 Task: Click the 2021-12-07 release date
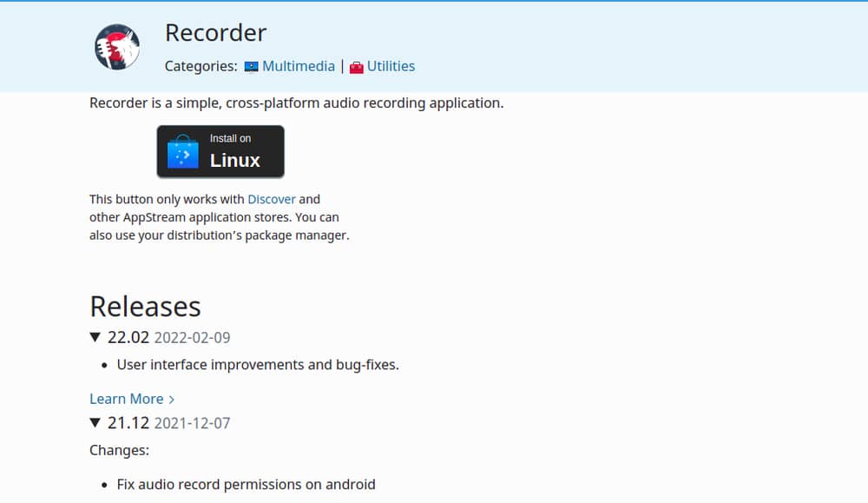[x=192, y=423]
